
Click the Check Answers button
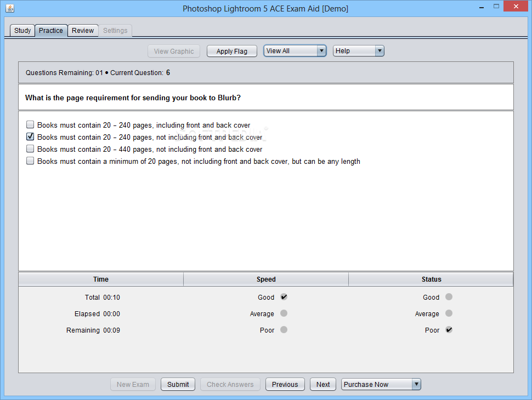(230, 385)
